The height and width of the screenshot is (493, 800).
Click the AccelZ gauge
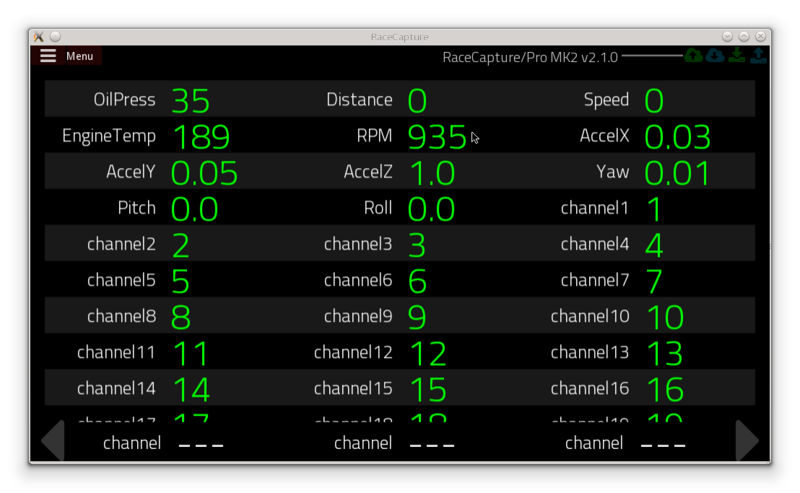(400, 172)
